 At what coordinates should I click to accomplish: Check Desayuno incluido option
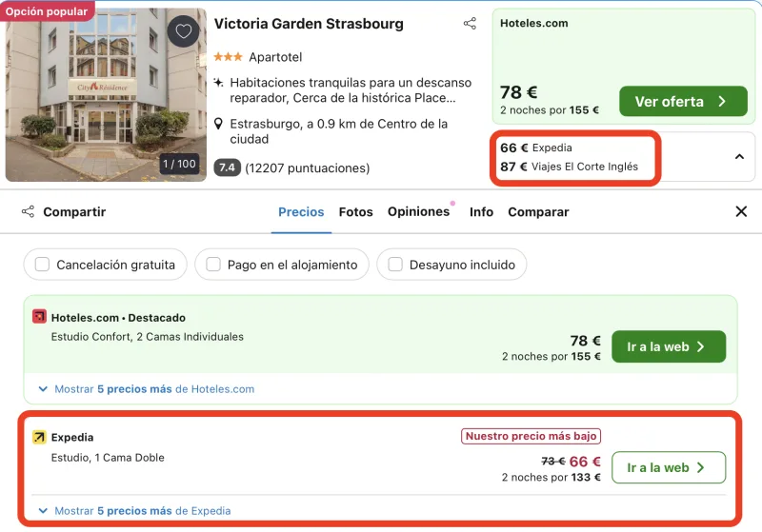(395, 265)
